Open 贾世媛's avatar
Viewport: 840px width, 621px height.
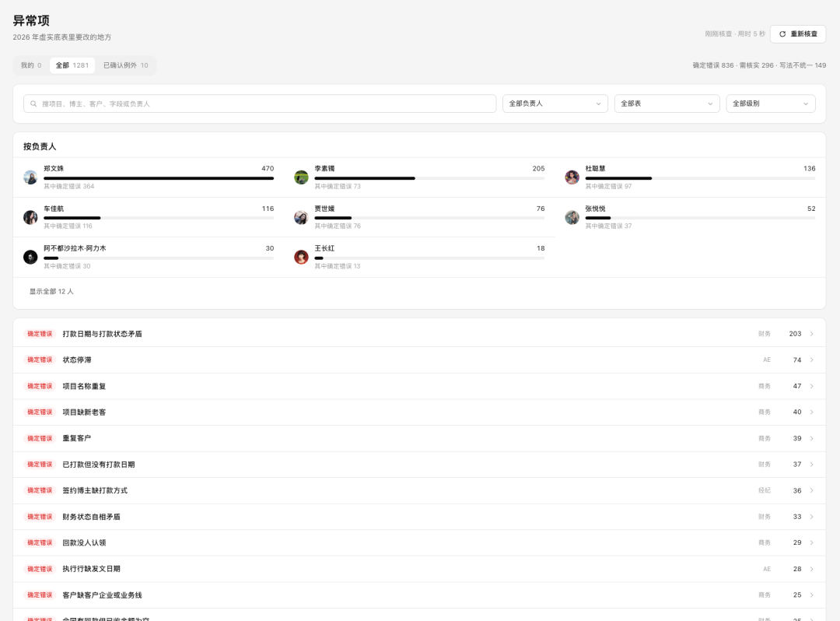pos(301,217)
